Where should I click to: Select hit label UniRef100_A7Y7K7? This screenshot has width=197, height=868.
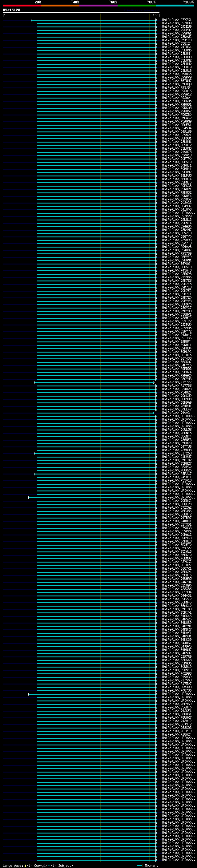177,382
